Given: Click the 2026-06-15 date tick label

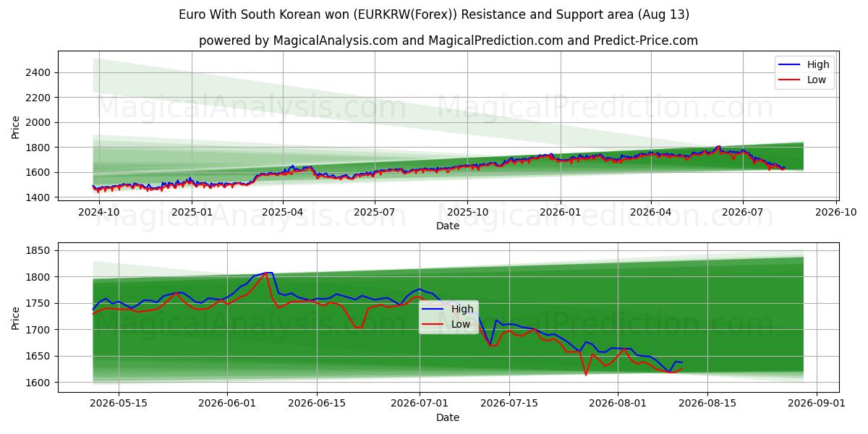Looking at the screenshot, I should coord(317,404).
